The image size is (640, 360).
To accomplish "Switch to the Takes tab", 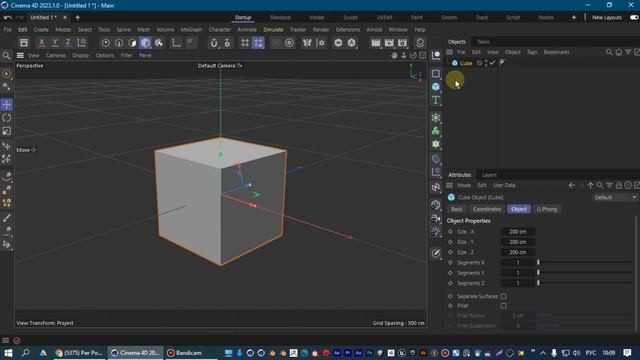I will coord(483,42).
